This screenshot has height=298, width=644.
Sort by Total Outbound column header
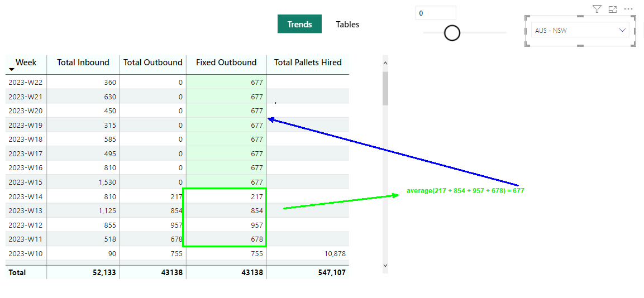153,63
